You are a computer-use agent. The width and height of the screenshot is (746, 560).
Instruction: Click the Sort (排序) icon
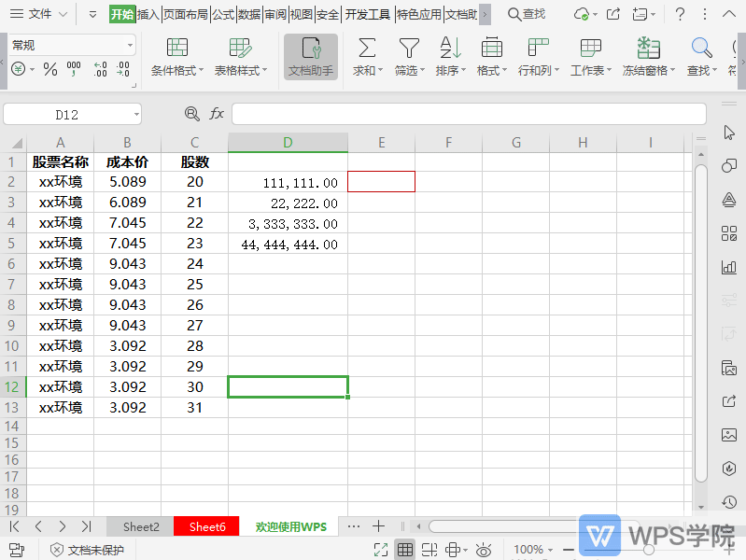click(x=450, y=49)
